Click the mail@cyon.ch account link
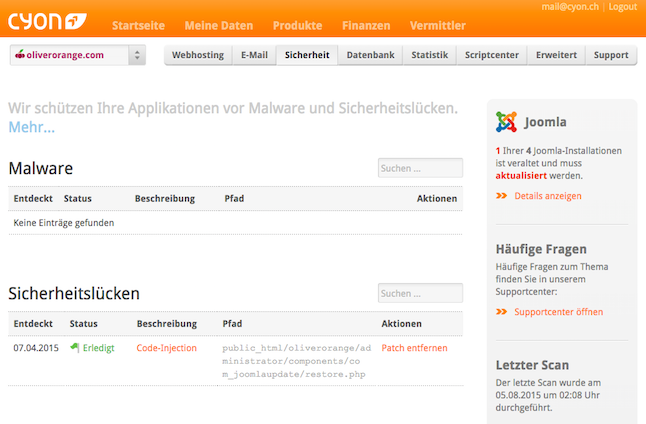This screenshot has width=646, height=424. pyautogui.click(x=570, y=7)
